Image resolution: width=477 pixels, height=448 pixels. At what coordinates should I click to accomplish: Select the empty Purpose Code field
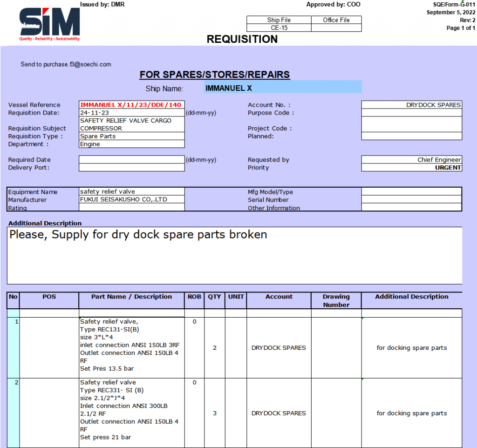pos(412,113)
